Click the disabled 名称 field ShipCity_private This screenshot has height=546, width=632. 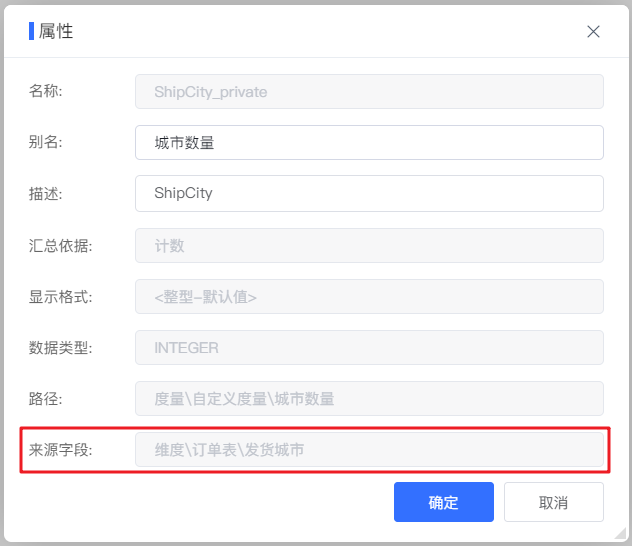pyautogui.click(x=369, y=91)
